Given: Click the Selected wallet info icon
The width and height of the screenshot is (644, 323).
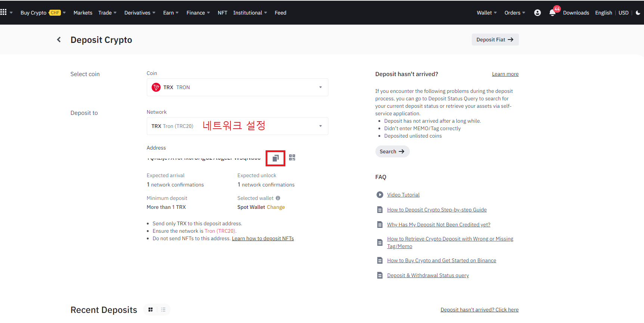Looking at the screenshot, I should 278,198.
